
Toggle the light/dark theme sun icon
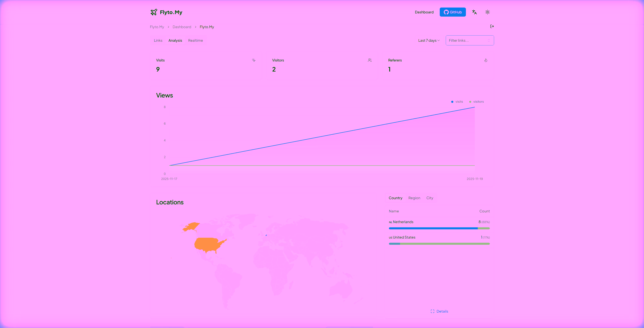pos(487,12)
